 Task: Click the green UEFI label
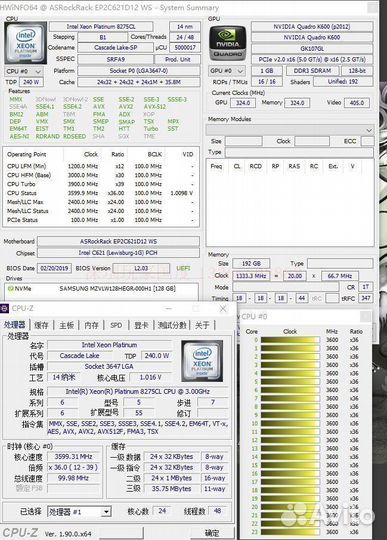click(x=183, y=268)
